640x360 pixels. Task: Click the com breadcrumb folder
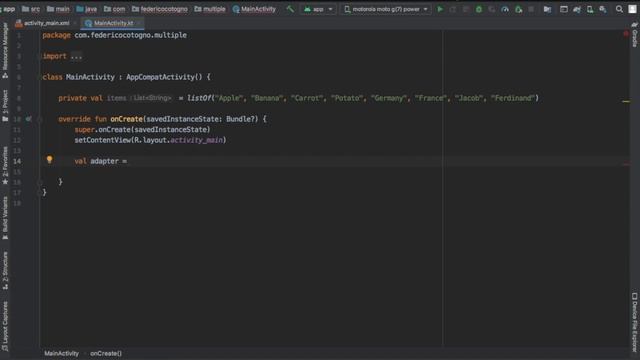pos(115,9)
